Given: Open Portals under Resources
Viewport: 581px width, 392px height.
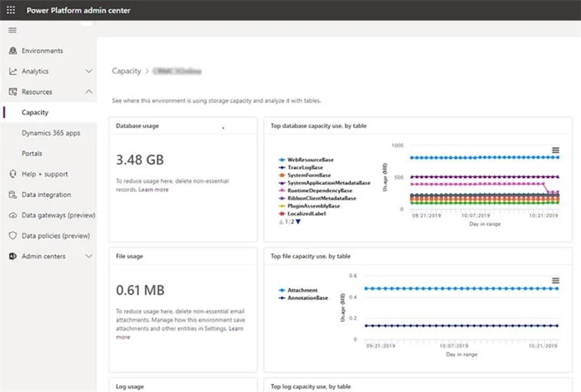Looking at the screenshot, I should pos(32,154).
